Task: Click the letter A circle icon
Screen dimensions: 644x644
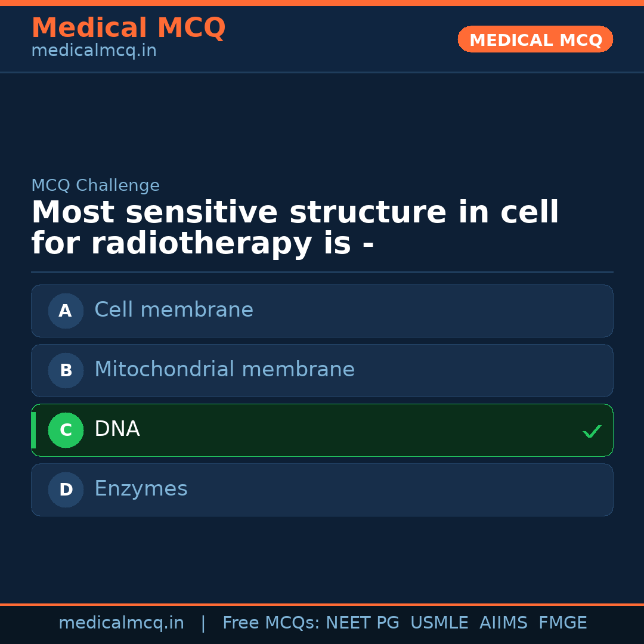Action: [x=66, y=311]
